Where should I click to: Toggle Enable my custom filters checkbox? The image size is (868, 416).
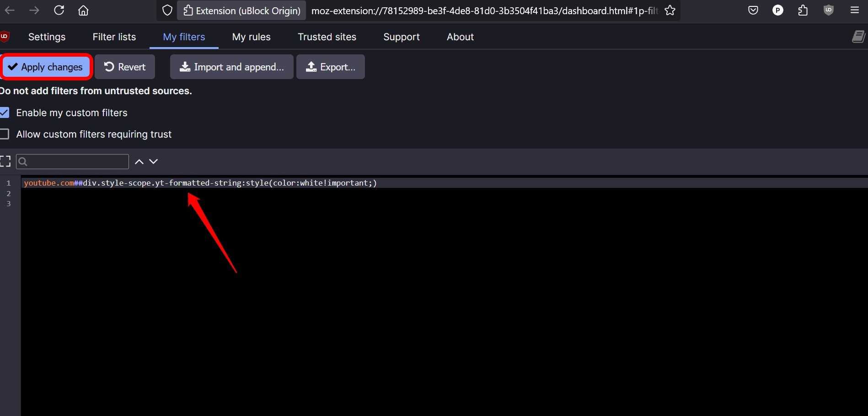pos(5,112)
